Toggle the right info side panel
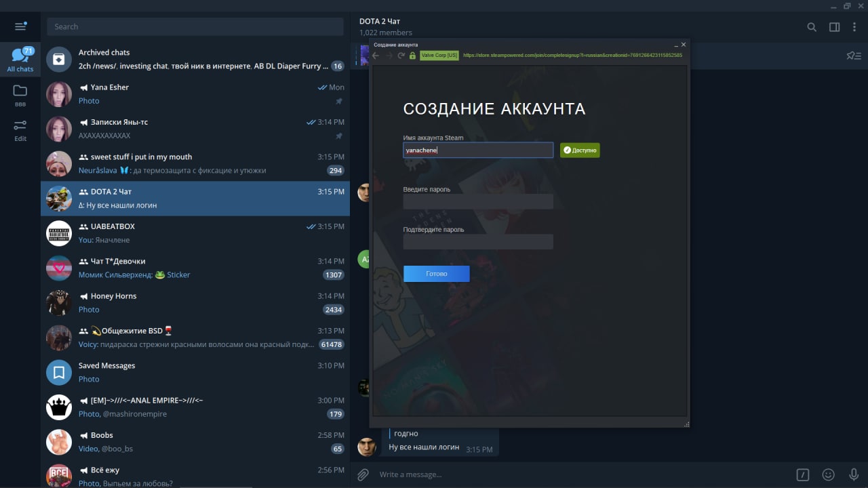Viewport: 868px width, 488px height. (835, 27)
